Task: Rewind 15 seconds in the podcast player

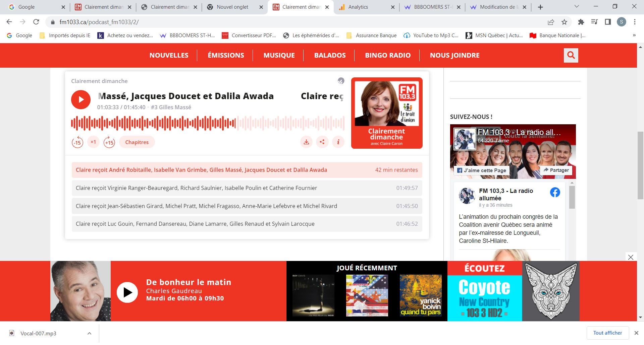Action: (x=77, y=142)
